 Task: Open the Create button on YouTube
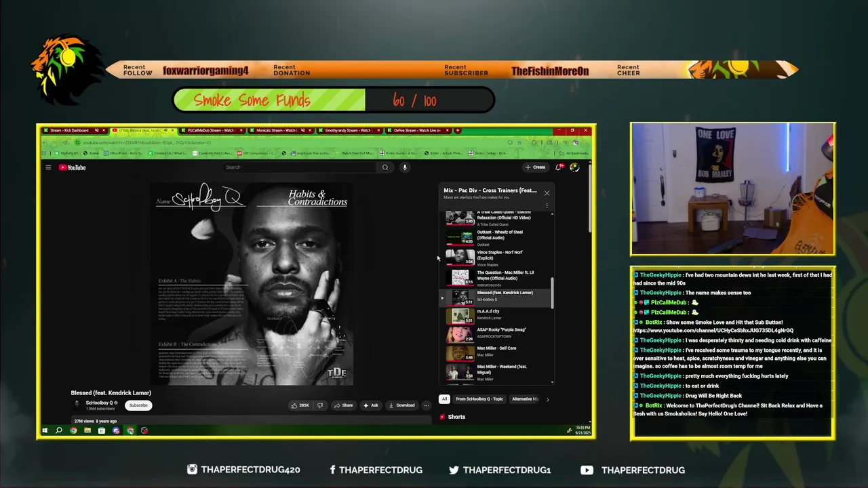click(x=535, y=167)
